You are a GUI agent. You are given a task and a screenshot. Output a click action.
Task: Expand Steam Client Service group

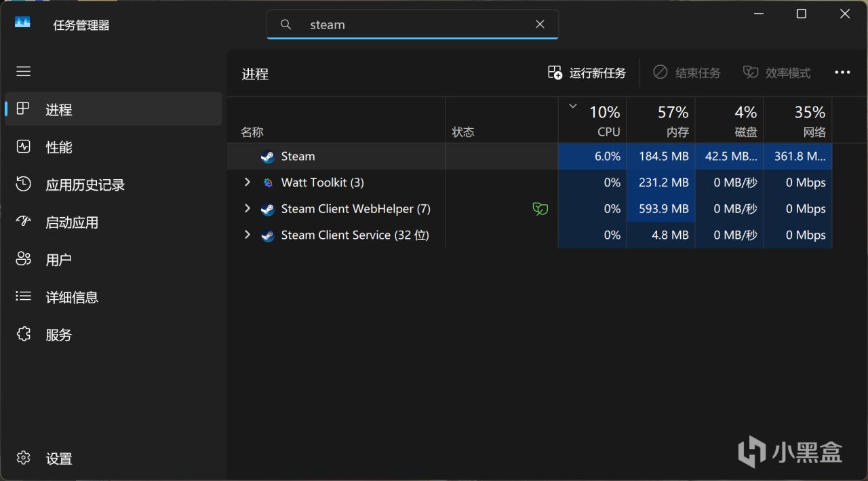[x=248, y=235]
